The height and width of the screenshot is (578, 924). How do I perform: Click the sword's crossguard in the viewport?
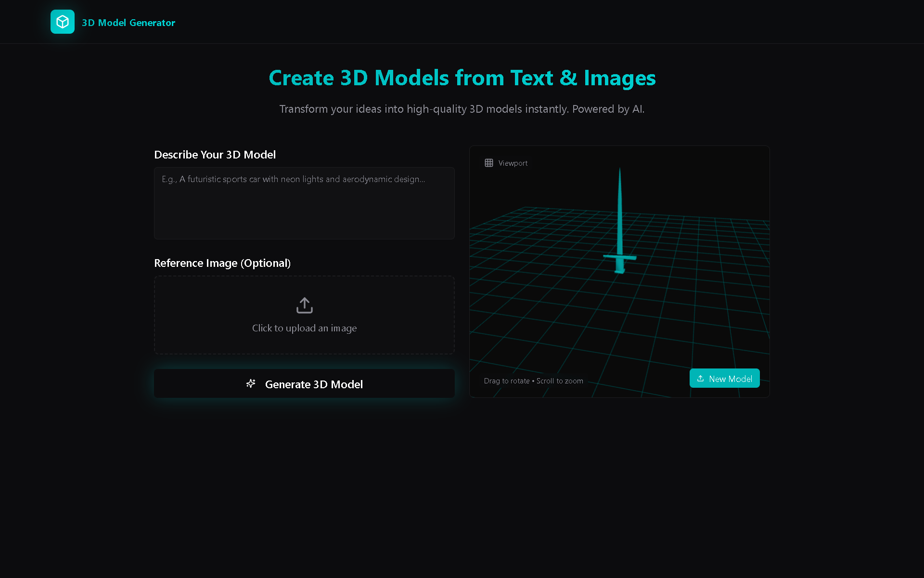[620, 257]
